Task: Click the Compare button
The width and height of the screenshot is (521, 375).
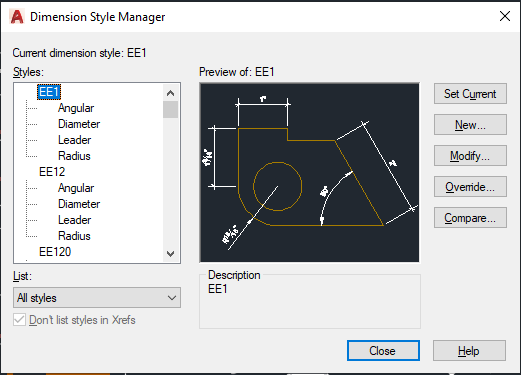Action: tap(470, 218)
